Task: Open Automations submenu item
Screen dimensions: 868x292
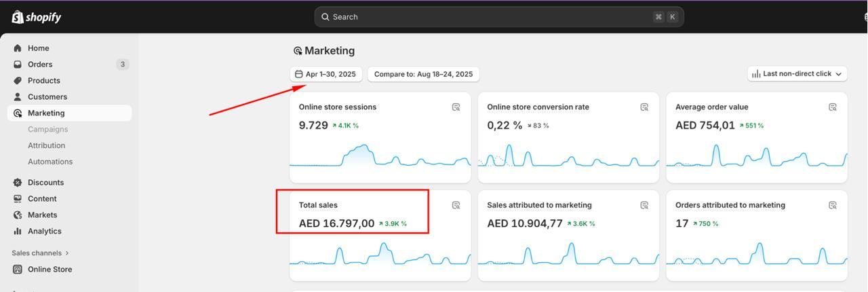Action: click(50, 162)
